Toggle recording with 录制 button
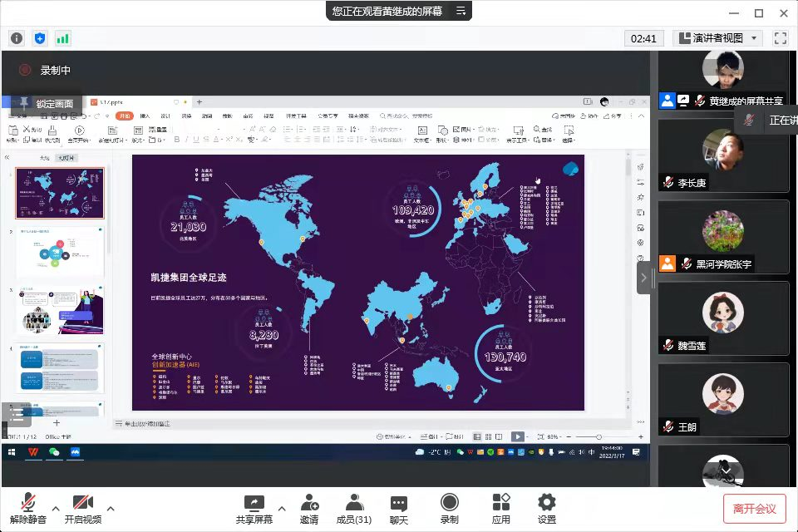The image size is (798, 532). click(x=449, y=509)
